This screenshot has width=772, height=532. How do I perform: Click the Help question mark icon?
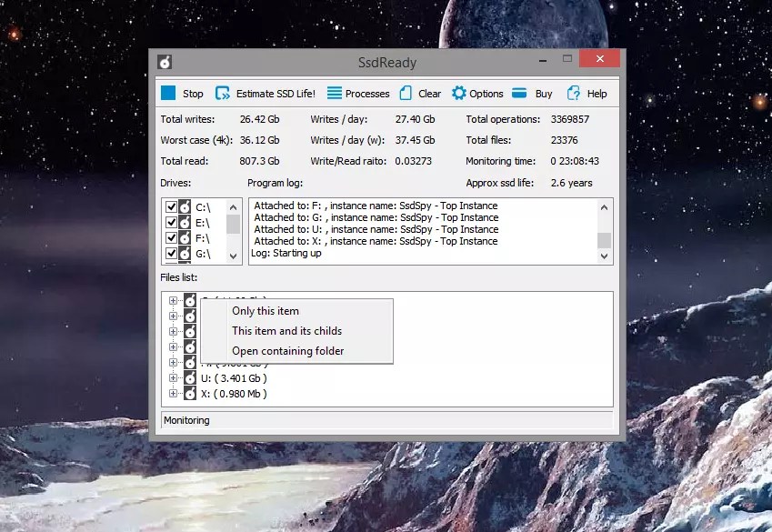click(574, 93)
